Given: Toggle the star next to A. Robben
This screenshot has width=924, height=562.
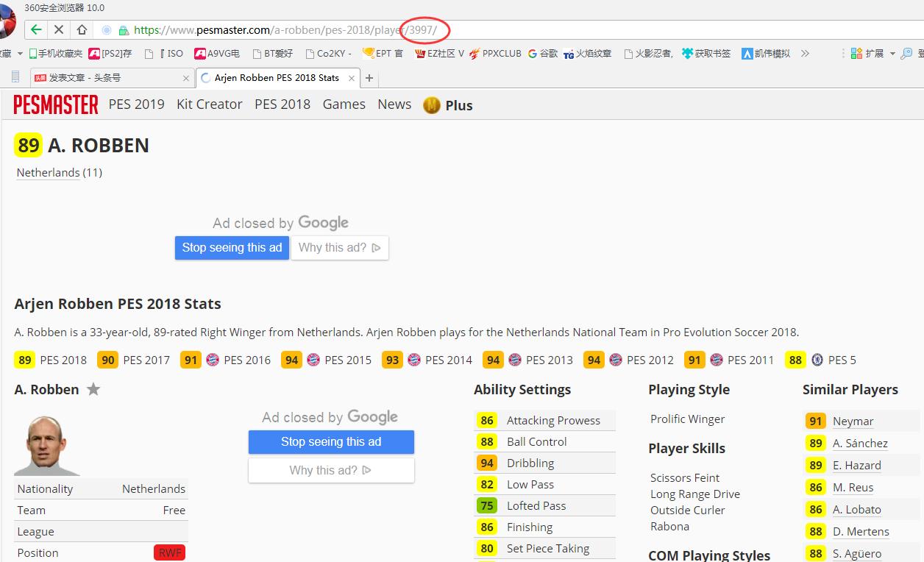Looking at the screenshot, I should pos(93,389).
